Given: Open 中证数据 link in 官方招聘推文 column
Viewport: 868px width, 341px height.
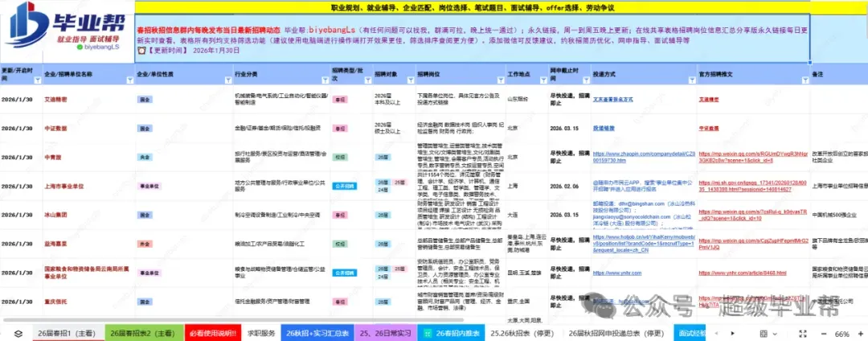Looking at the screenshot, I should pos(709,129).
